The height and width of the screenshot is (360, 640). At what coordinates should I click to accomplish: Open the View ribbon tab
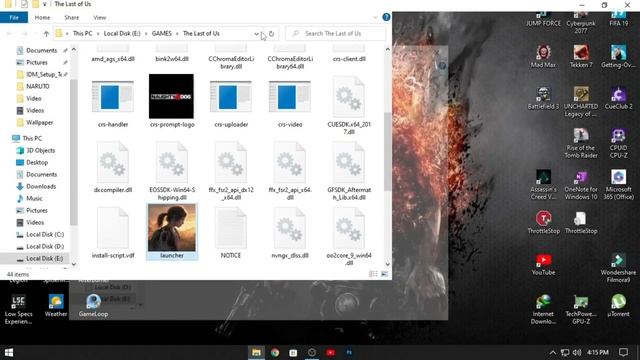pyautogui.click(x=100, y=18)
